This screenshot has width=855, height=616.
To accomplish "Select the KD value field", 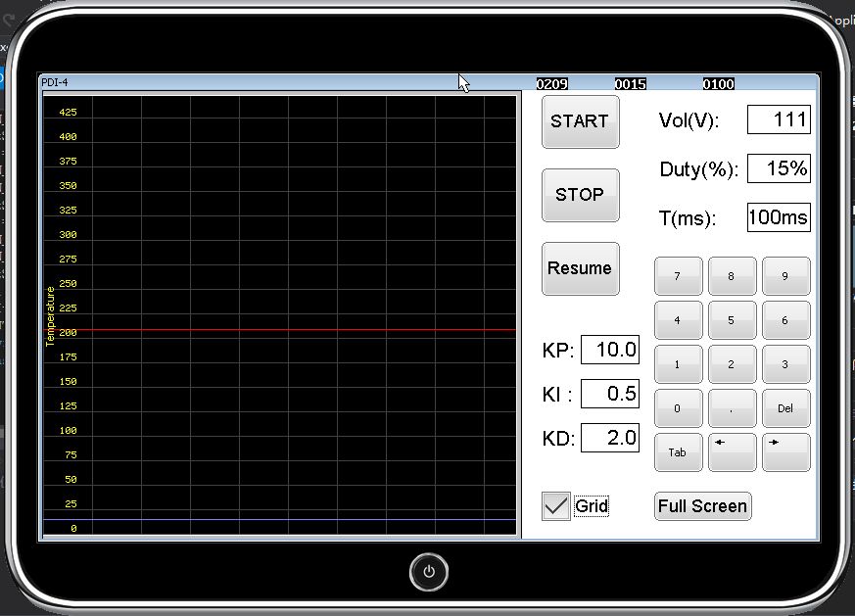I will point(609,438).
